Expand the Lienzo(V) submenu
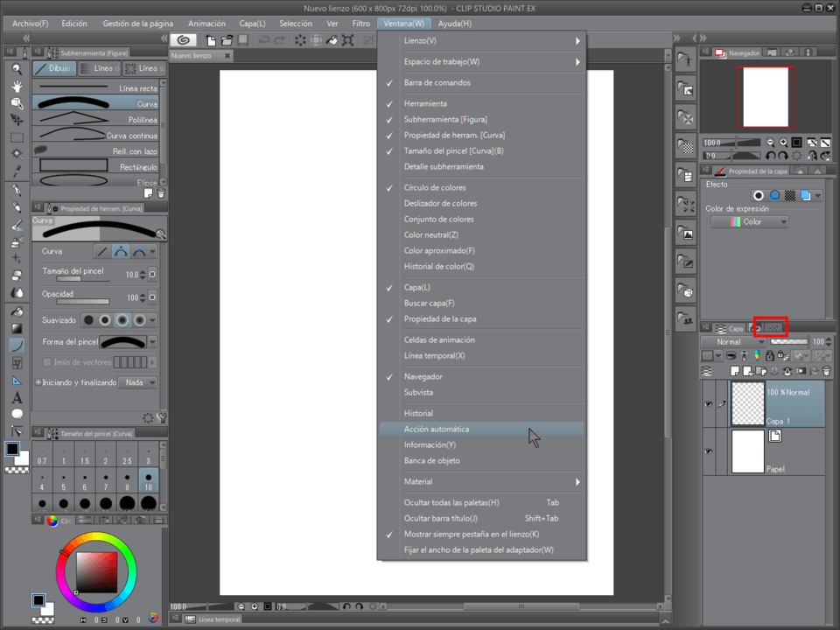Viewport: 840px width, 630px height. [x=481, y=41]
